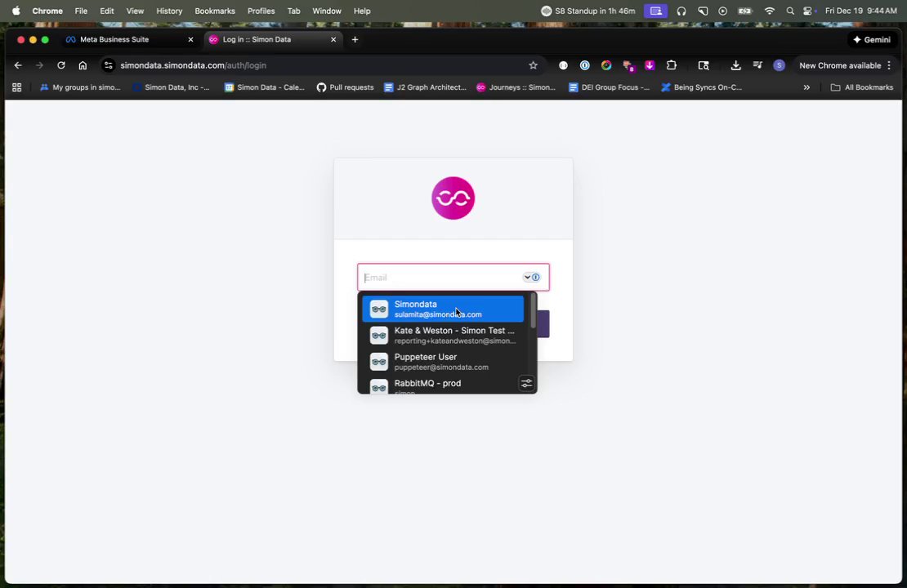This screenshot has height=588, width=907.
Task: Click the browser forward arrow
Action: pos(39,65)
